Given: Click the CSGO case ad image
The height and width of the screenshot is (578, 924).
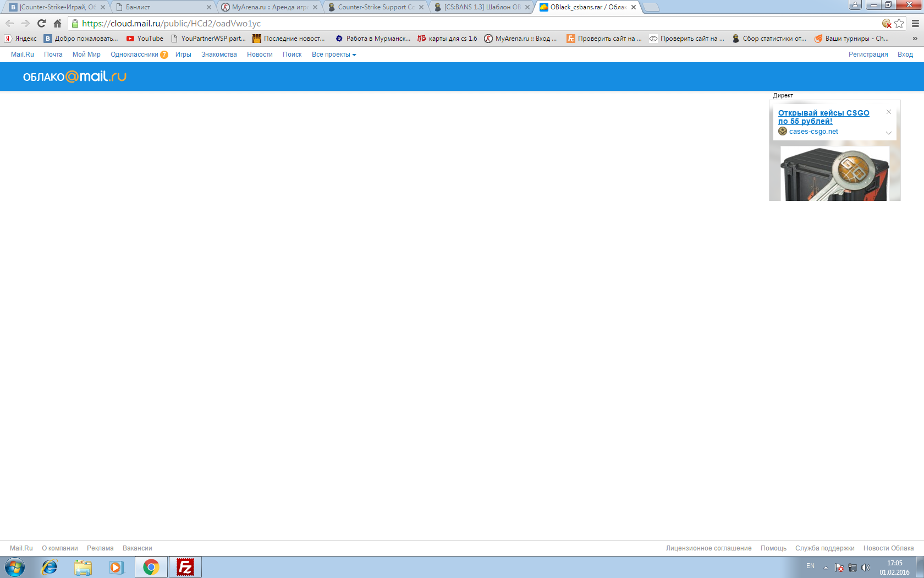Looking at the screenshot, I should (834, 173).
